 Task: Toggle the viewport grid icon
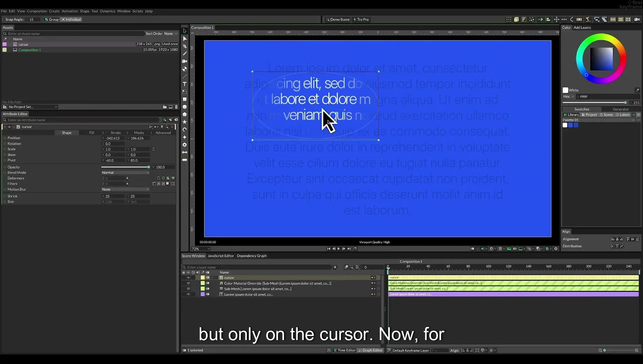[x=500, y=249]
